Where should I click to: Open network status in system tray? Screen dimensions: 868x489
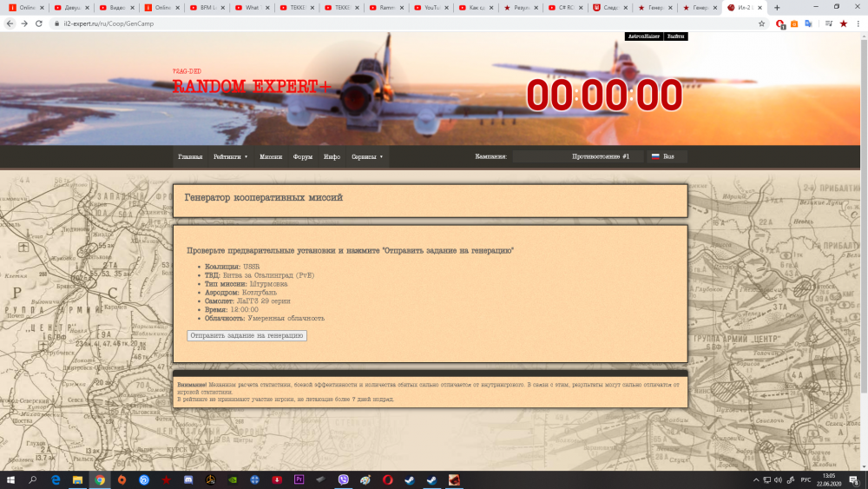(766, 480)
